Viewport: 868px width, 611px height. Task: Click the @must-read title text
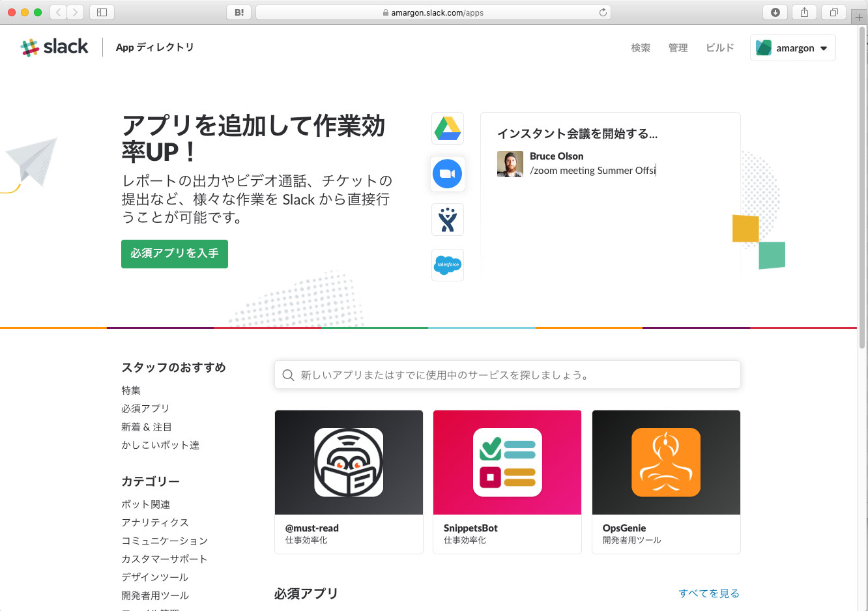pos(312,528)
